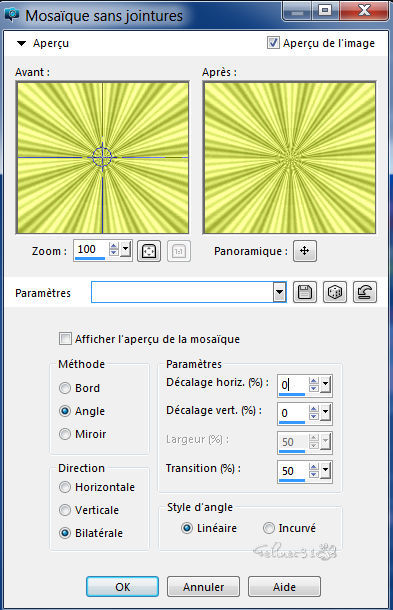Select the Incurvé angle style

tap(268, 528)
